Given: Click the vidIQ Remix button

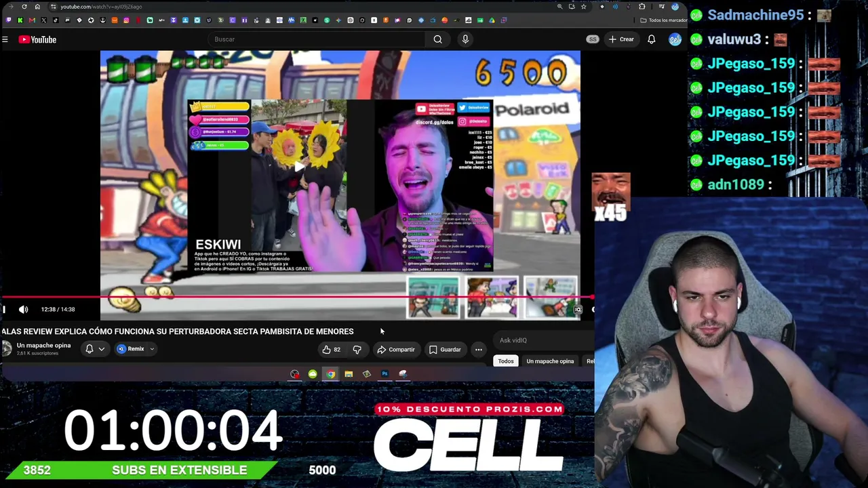Looking at the screenshot, I should 131,349.
